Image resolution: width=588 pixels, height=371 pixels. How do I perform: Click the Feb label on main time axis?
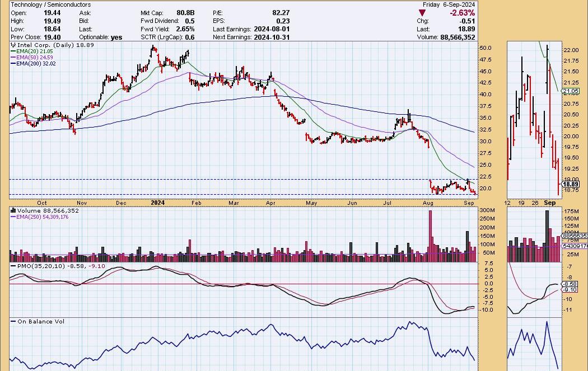click(196, 203)
